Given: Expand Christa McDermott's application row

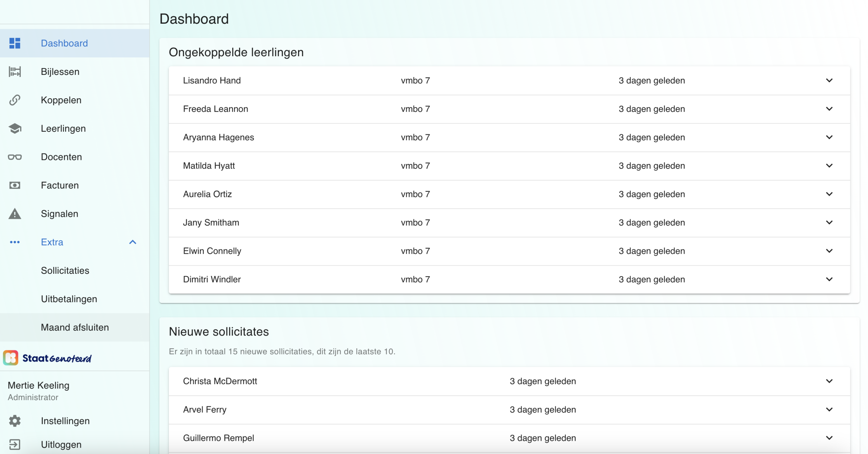Looking at the screenshot, I should tap(829, 381).
